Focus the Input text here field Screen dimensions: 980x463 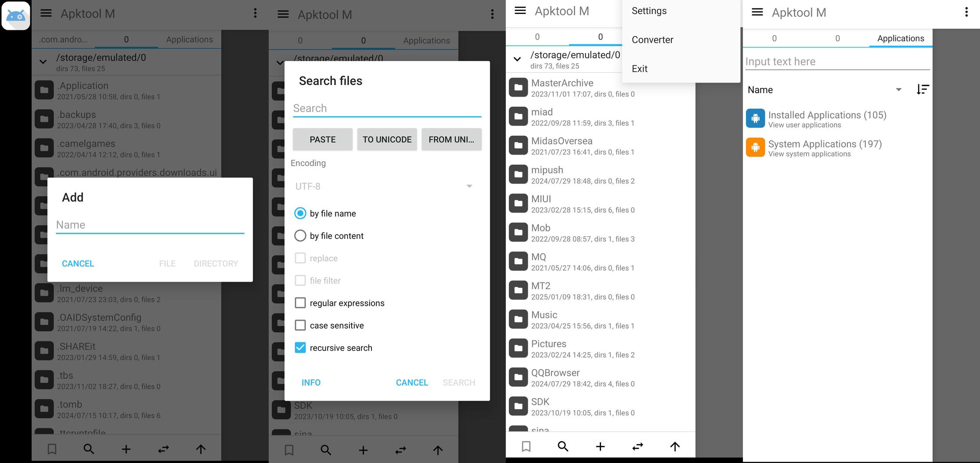click(838, 61)
